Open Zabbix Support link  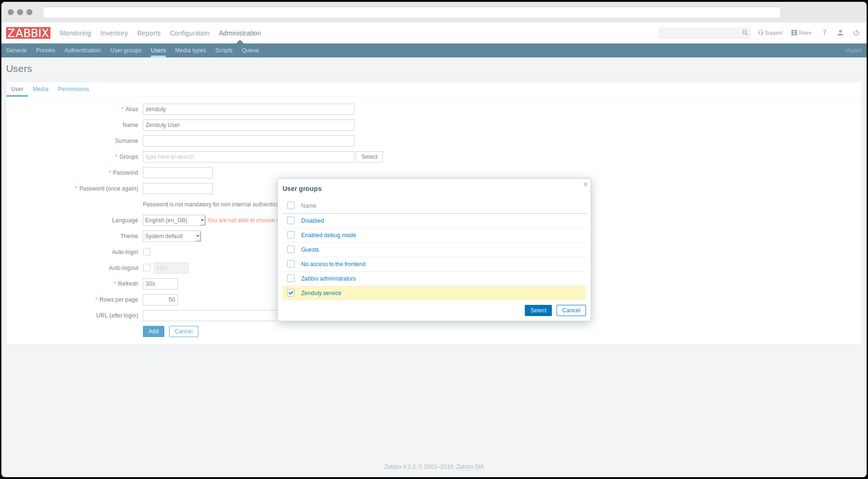[770, 33]
